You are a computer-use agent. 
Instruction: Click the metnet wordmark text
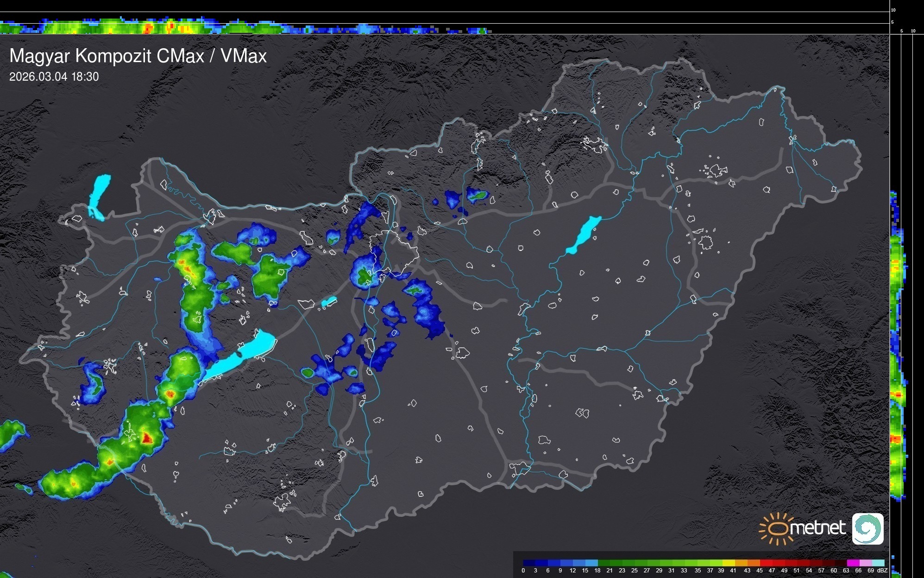pyautogui.click(x=817, y=528)
